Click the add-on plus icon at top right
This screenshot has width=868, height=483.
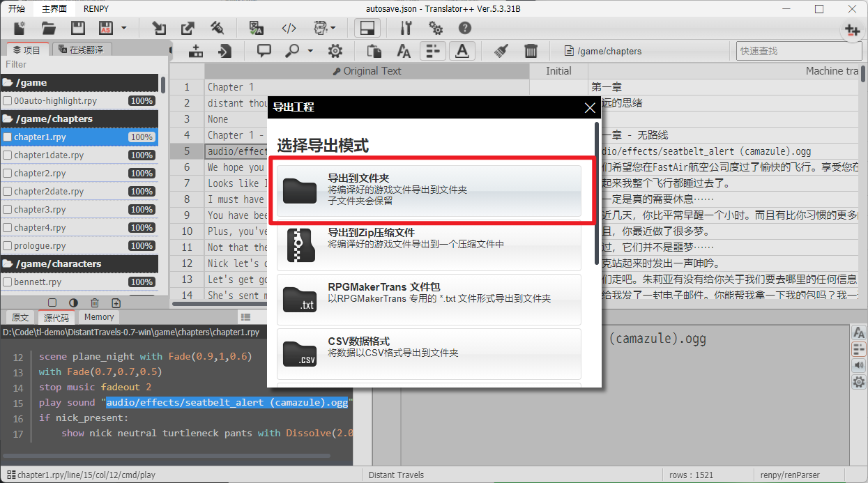tap(852, 30)
